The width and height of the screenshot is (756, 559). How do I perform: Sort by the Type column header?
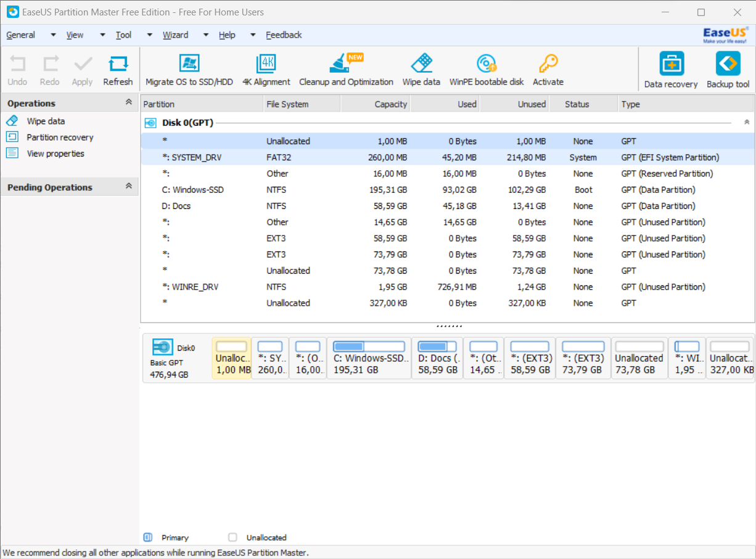point(686,104)
